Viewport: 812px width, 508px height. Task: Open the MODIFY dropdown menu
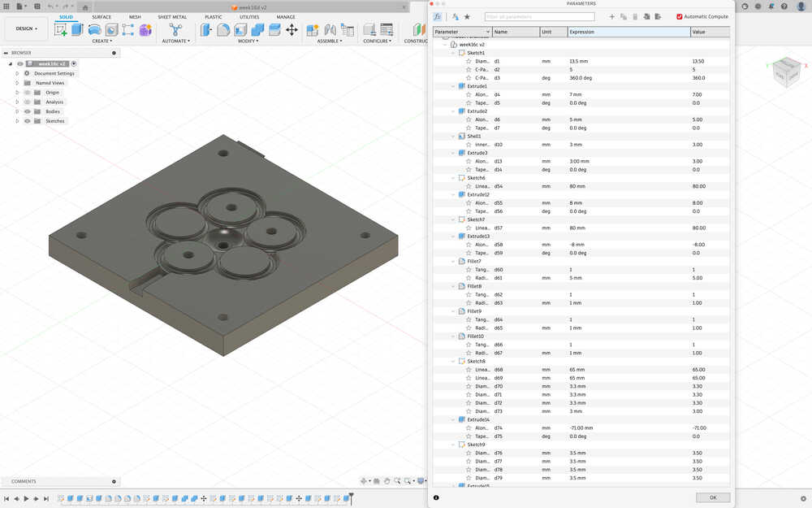[x=248, y=41]
